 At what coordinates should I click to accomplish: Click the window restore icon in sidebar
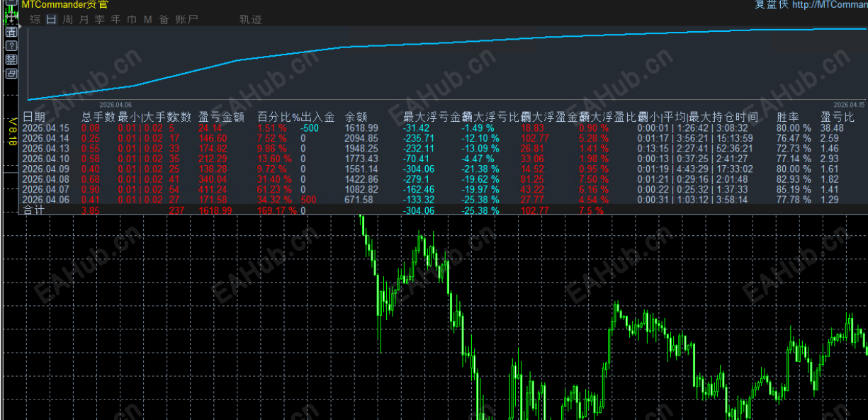tap(11, 74)
